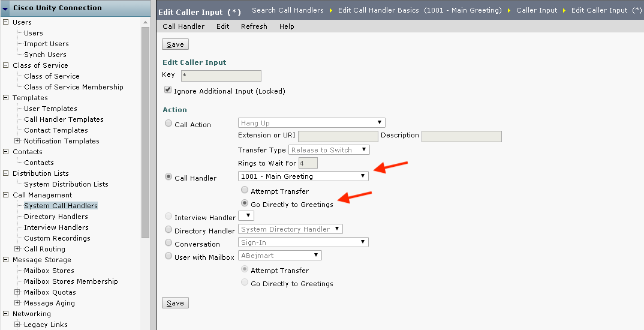Click the top Save button
Viewport: 644px width, 330px height.
175,44
